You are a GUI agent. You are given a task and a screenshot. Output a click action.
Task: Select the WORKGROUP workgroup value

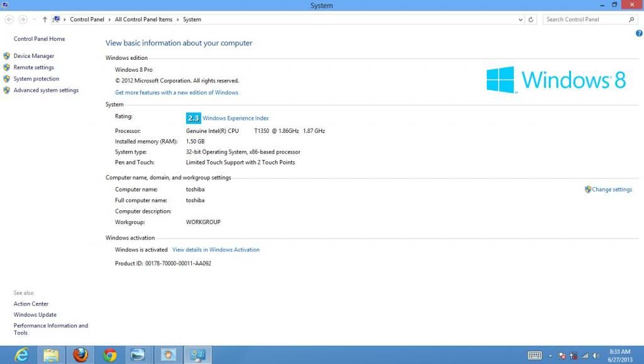tap(203, 222)
